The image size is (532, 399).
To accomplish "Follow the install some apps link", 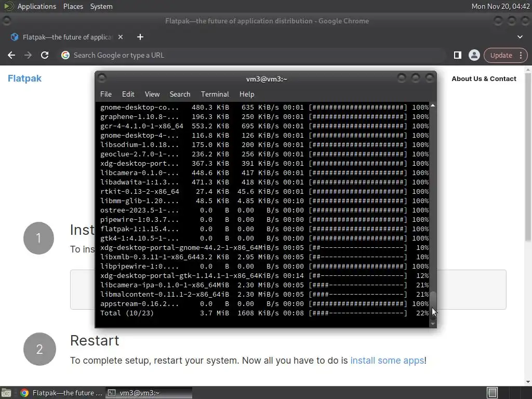I will 387,361.
